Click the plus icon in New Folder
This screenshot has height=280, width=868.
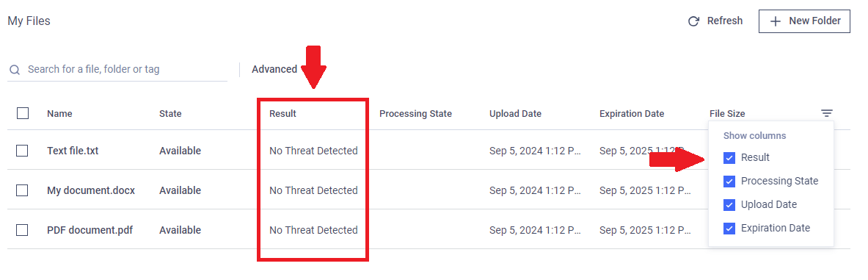pyautogui.click(x=776, y=21)
